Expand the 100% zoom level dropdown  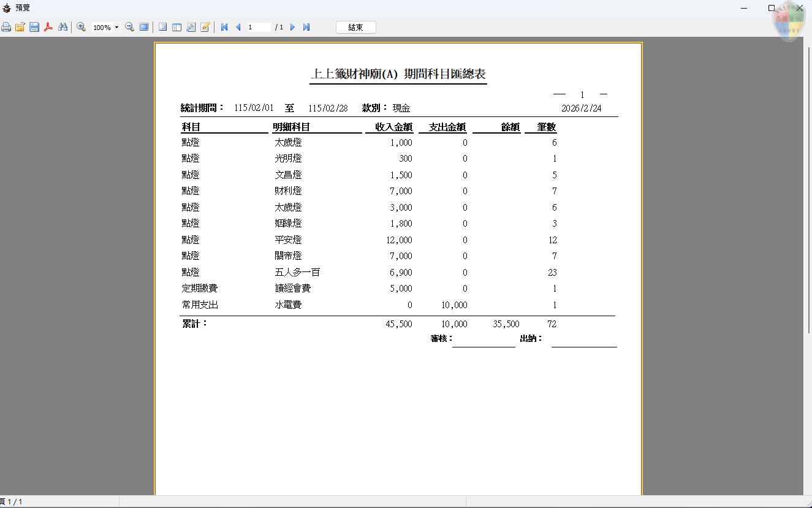coord(116,28)
